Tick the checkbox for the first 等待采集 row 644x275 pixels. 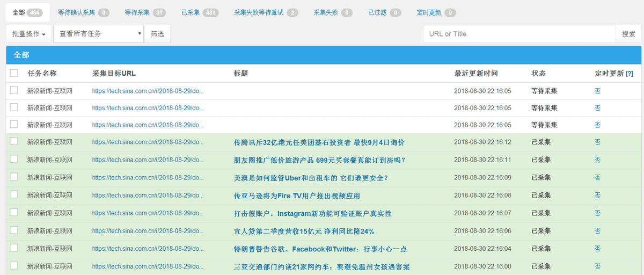14,91
